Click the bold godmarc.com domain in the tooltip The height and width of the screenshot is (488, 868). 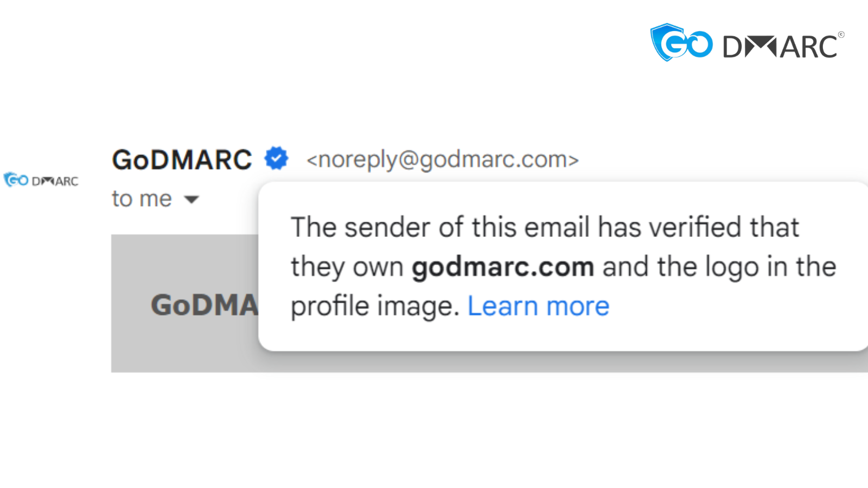[x=502, y=267]
